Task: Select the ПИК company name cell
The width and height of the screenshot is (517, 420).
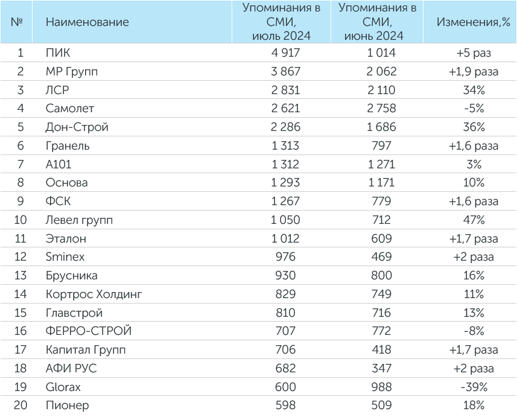Action: [x=58, y=52]
